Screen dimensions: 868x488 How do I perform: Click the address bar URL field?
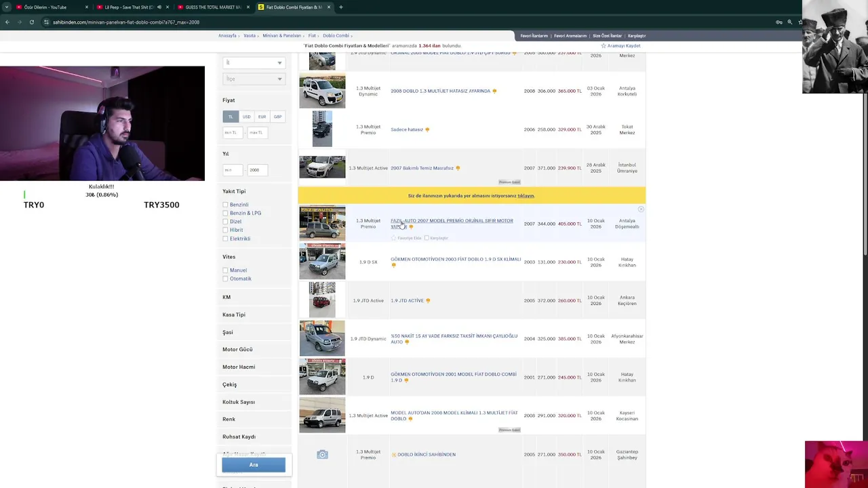(x=407, y=22)
